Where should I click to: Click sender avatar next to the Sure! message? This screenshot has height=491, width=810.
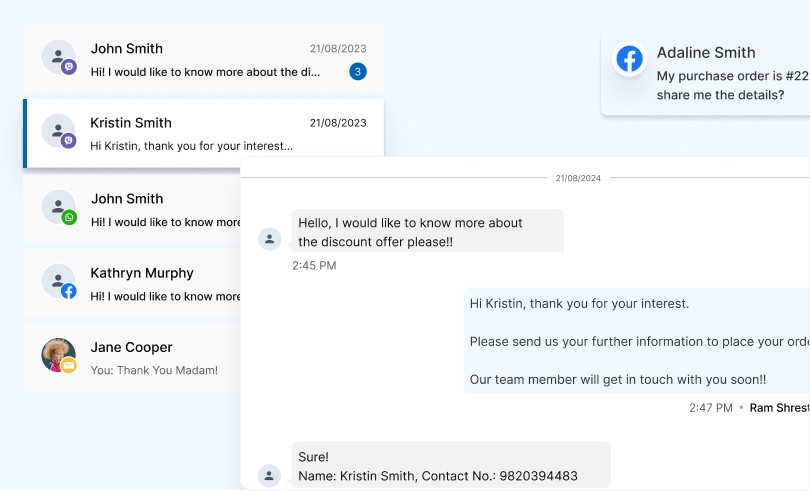270,475
